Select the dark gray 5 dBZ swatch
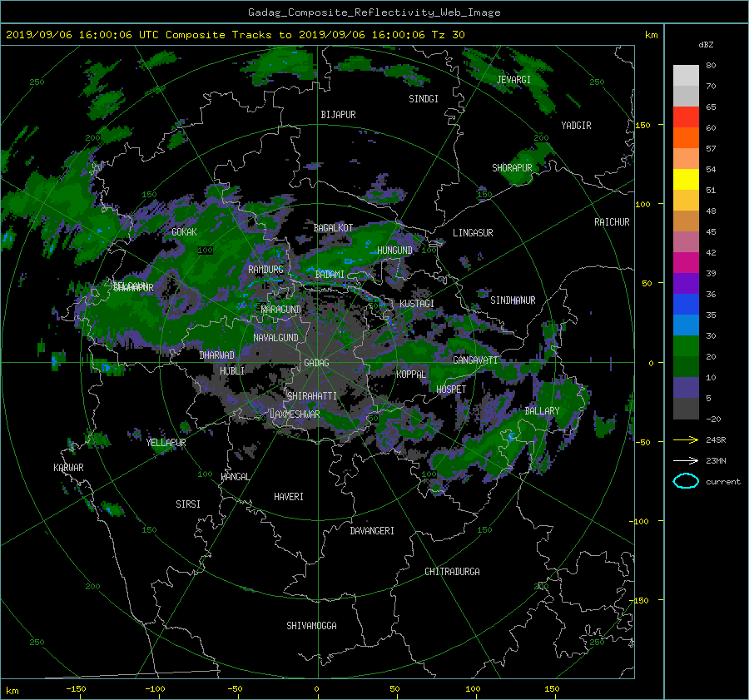The width and height of the screenshot is (749, 700). click(686, 409)
